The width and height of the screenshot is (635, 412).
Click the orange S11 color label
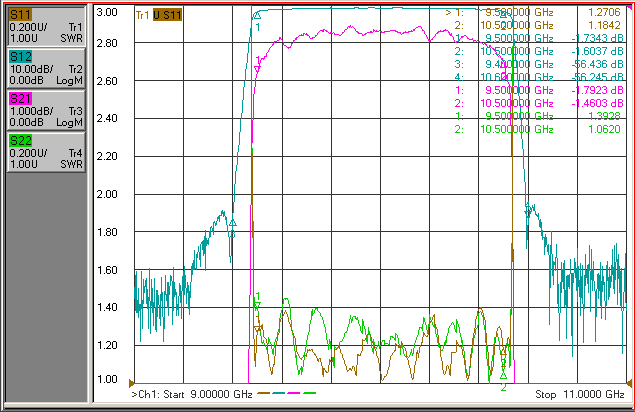(x=20, y=15)
